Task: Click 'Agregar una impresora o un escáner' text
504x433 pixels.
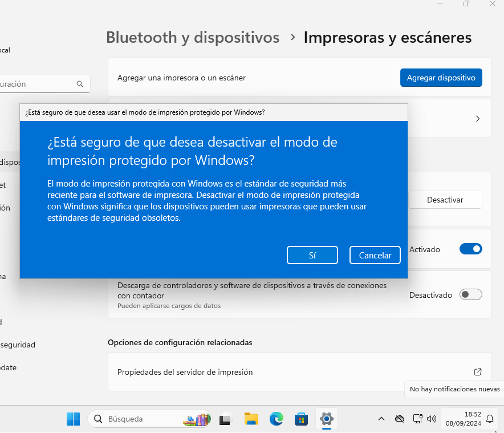Action: 182,78
